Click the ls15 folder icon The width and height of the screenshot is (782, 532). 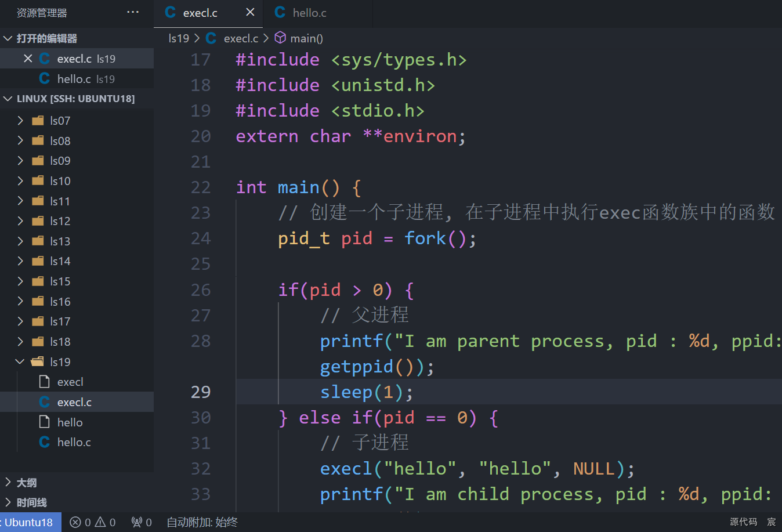click(x=38, y=281)
